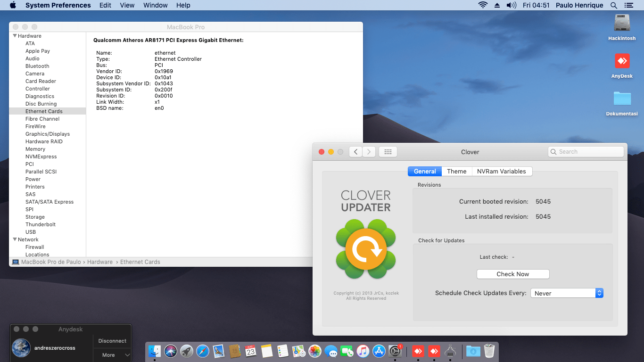
Task: Open Downloads folder in the Dock
Action: tap(473, 351)
